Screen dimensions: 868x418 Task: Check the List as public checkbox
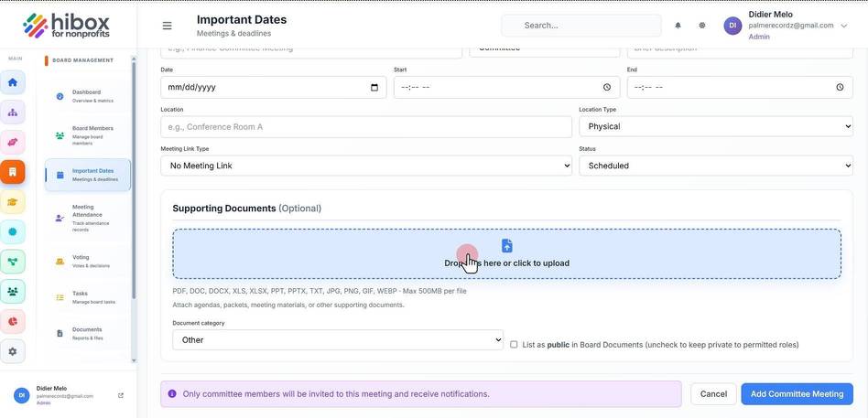pyautogui.click(x=514, y=345)
